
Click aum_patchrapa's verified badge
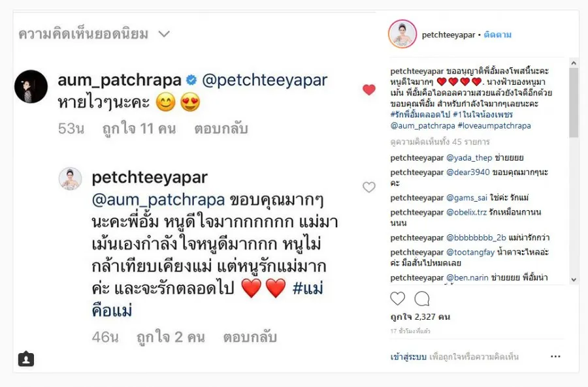191,80
